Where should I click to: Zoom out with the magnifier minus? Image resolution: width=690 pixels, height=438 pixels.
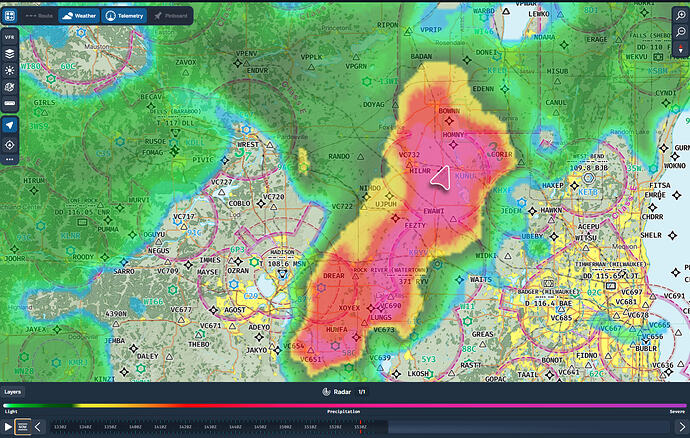[x=681, y=32]
